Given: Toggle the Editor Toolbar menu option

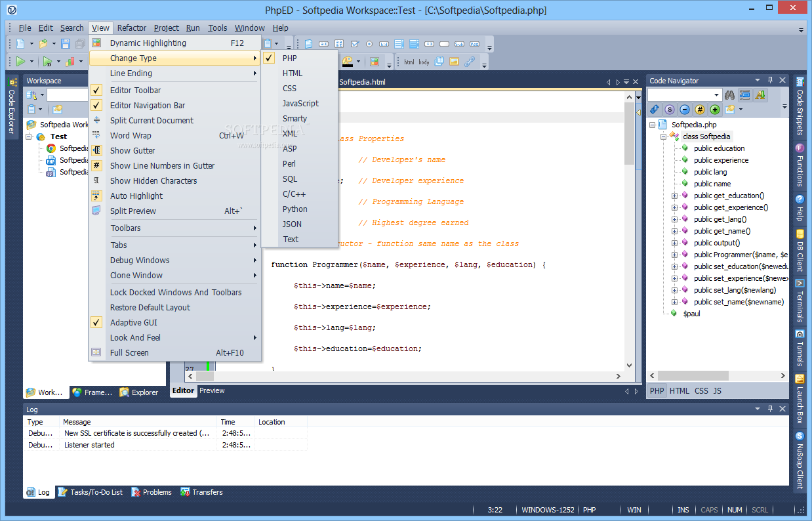Looking at the screenshot, I should [175, 91].
